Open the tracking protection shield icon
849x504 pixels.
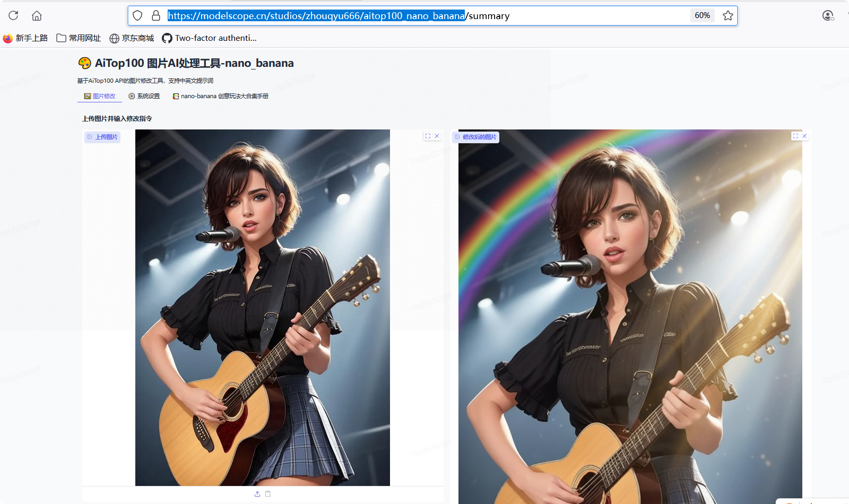point(137,15)
